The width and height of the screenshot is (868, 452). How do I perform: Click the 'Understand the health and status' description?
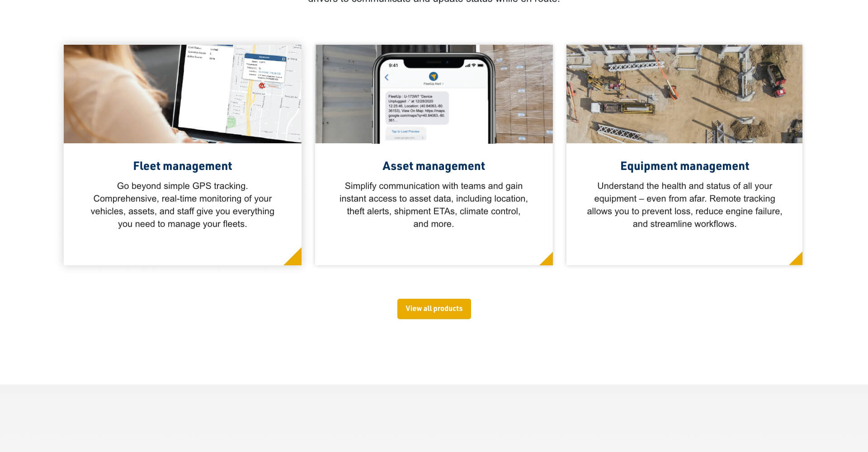tap(684, 205)
